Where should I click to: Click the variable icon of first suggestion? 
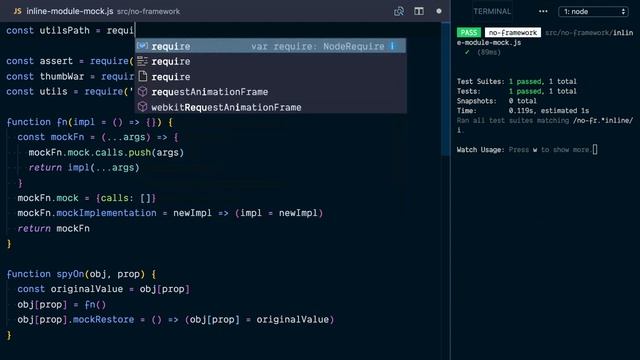point(142,46)
